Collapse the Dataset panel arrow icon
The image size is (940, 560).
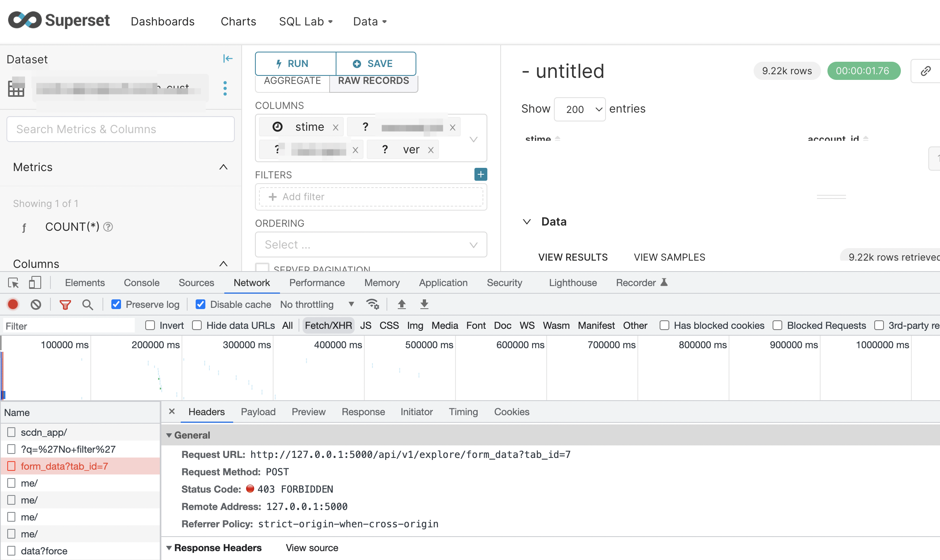pos(228,59)
